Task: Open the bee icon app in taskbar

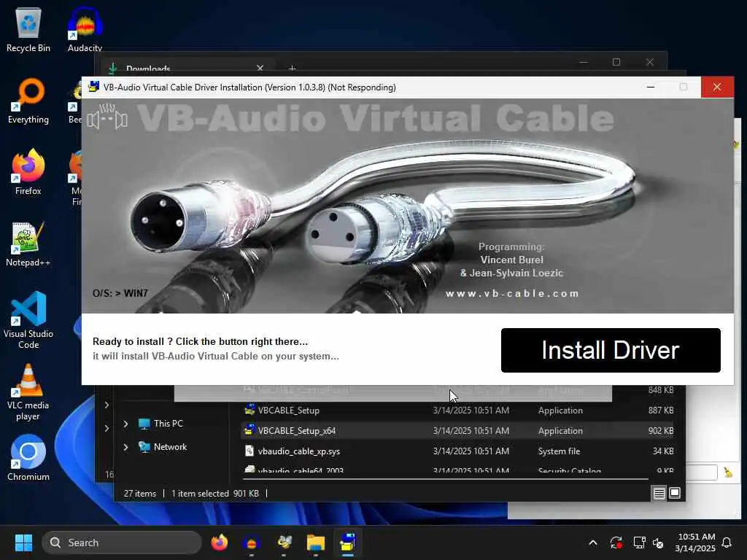Action: 284,542
